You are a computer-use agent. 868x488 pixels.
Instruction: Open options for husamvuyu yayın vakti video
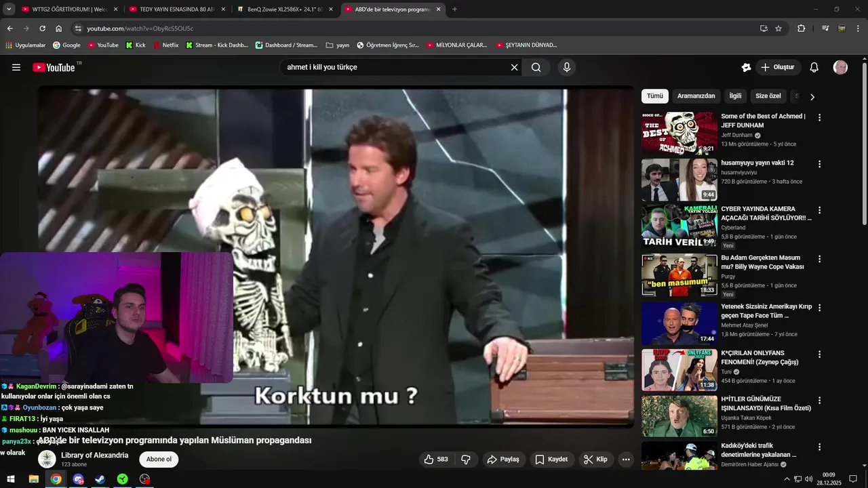click(819, 164)
